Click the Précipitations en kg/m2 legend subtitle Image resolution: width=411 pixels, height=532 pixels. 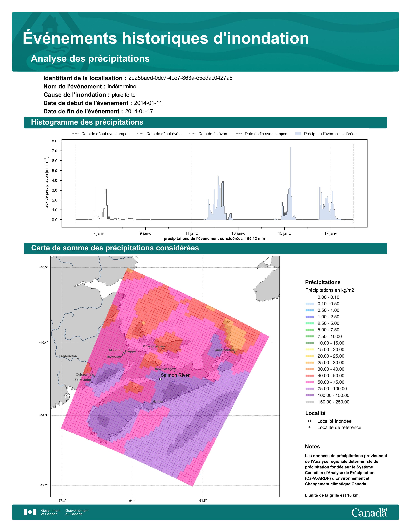click(x=329, y=290)
